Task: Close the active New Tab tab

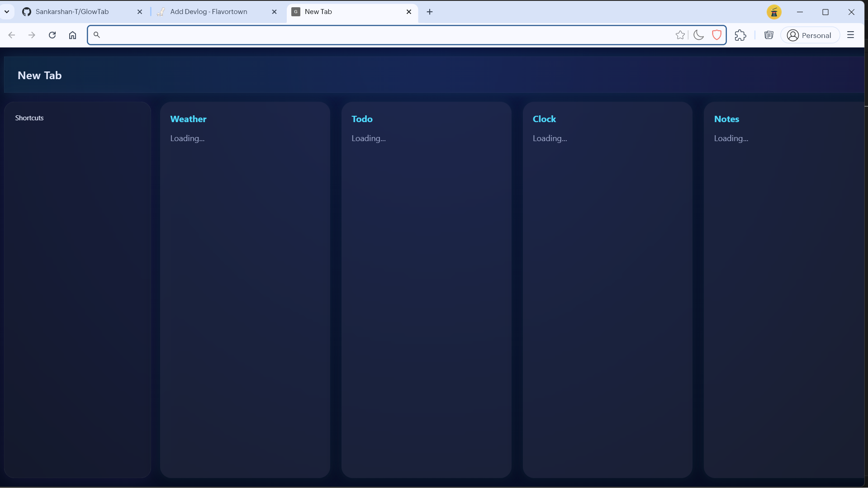Action: (409, 12)
